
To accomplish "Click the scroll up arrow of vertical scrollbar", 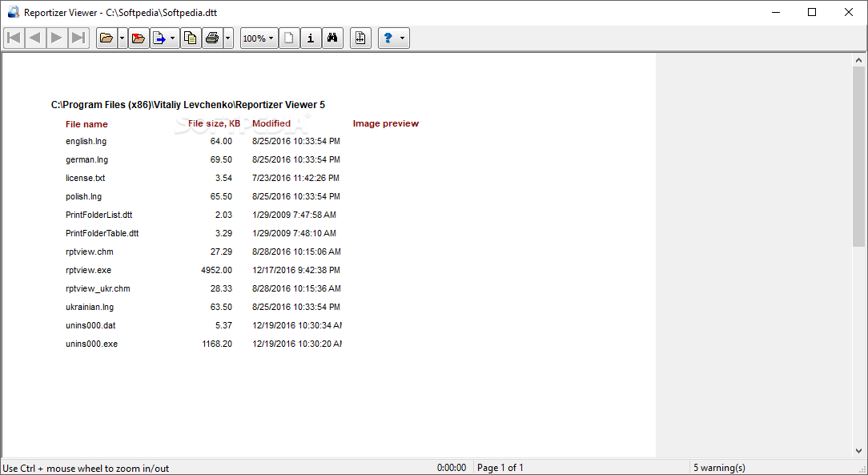I will click(858, 60).
